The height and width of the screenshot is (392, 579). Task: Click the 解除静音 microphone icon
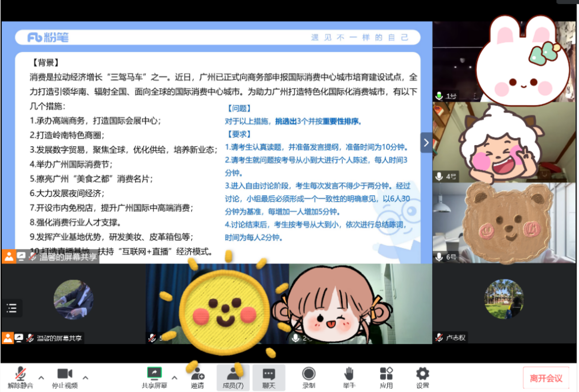point(21,374)
